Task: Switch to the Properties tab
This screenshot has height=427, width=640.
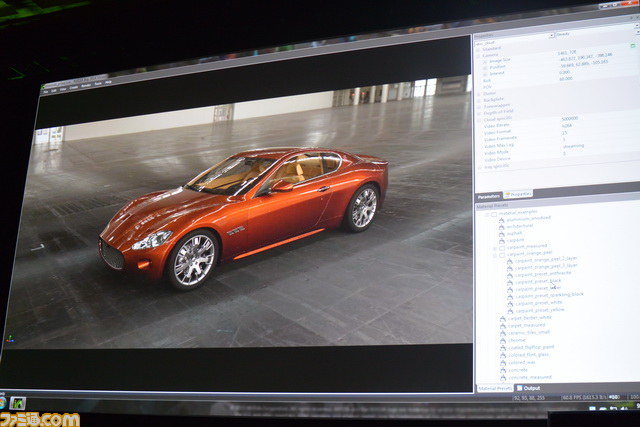Action: [518, 194]
